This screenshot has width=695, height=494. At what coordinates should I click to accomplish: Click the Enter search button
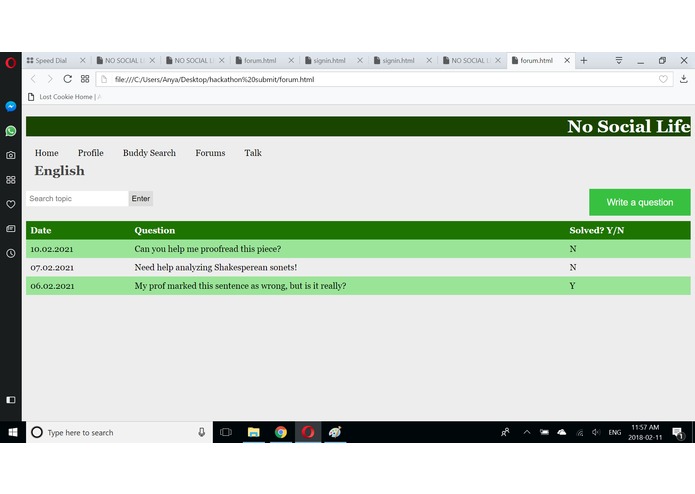point(141,198)
